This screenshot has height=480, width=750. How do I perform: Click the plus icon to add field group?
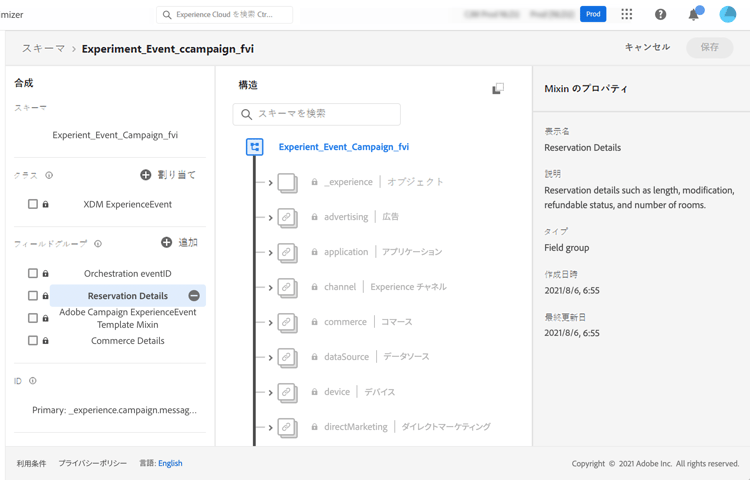coord(166,243)
